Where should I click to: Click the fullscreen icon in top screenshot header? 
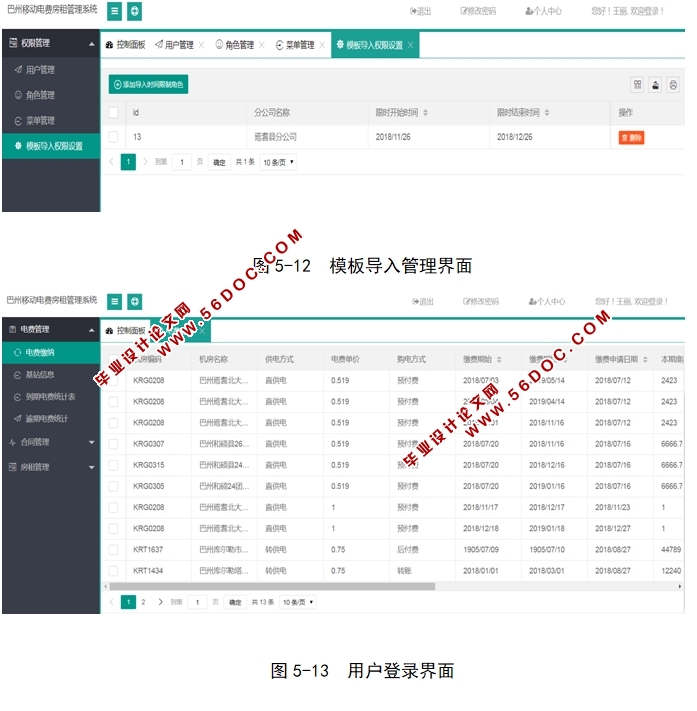(x=135, y=11)
